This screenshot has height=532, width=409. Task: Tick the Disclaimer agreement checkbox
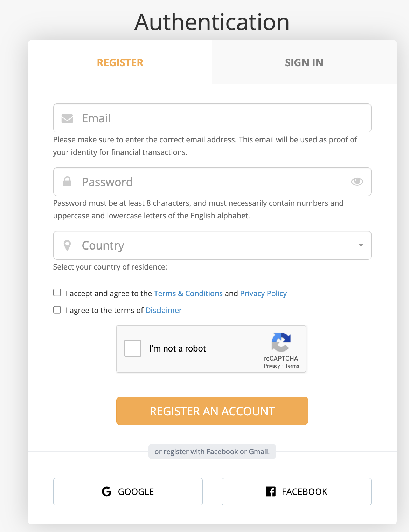click(57, 310)
